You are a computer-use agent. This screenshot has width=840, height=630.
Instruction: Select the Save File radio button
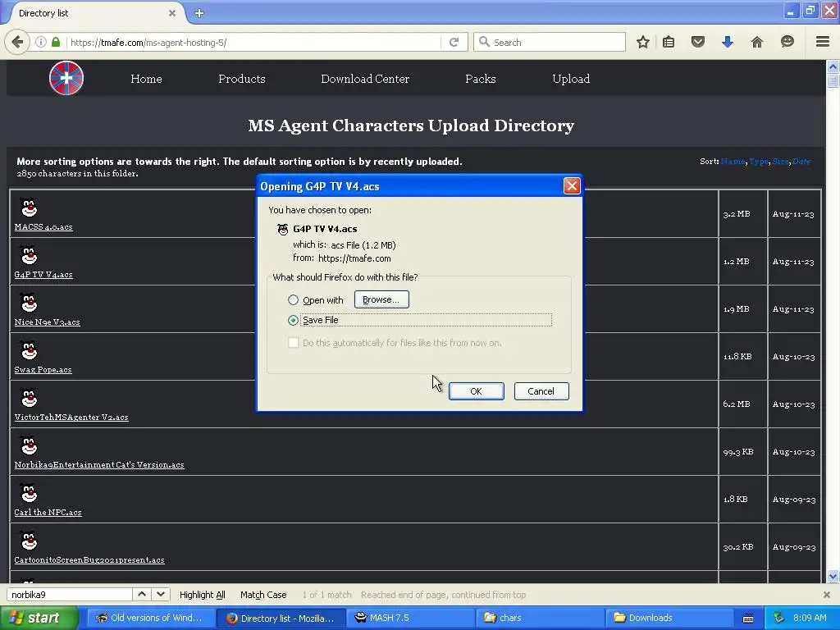coord(293,321)
